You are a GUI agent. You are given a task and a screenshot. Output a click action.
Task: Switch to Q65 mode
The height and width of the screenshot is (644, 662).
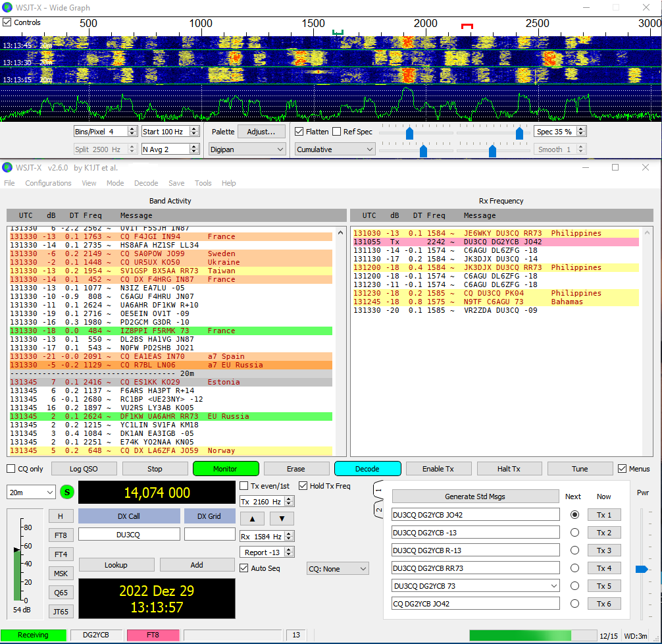pyautogui.click(x=61, y=592)
